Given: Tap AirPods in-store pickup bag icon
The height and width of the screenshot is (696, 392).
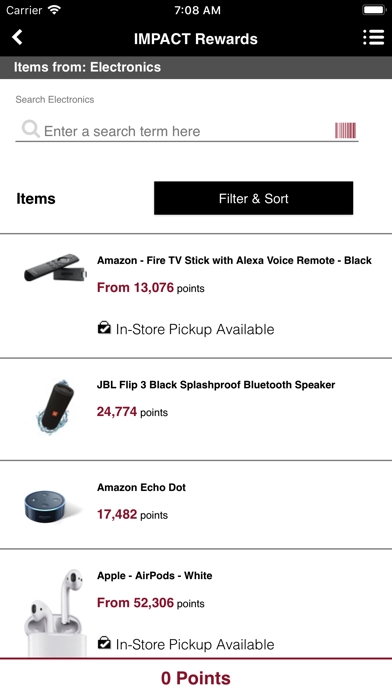Looking at the screenshot, I should click(104, 643).
